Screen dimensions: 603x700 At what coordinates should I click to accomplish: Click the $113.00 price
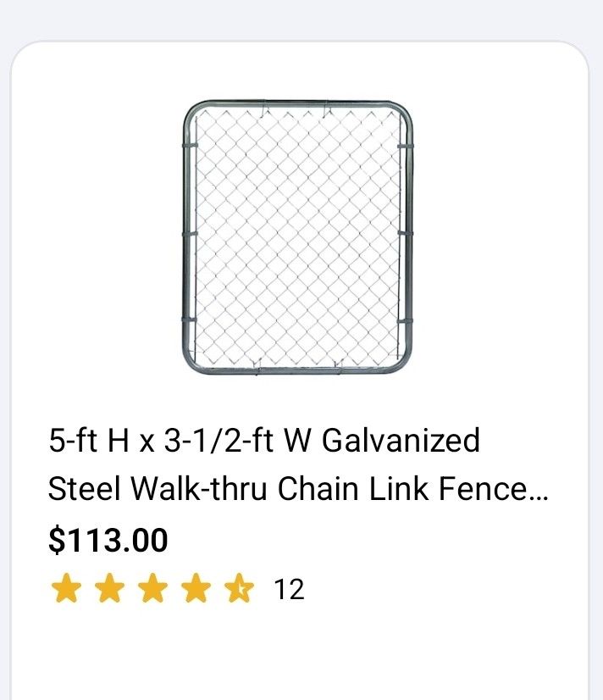pos(108,538)
